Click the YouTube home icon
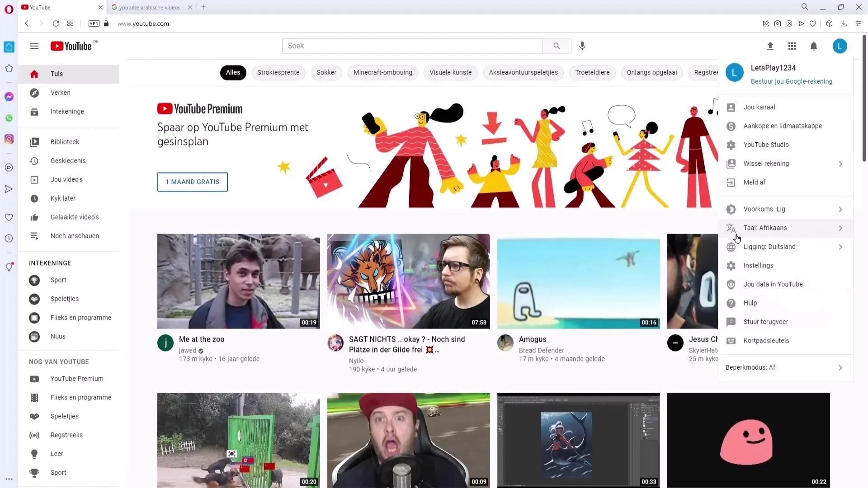This screenshot has height=488, width=868. (x=33, y=73)
